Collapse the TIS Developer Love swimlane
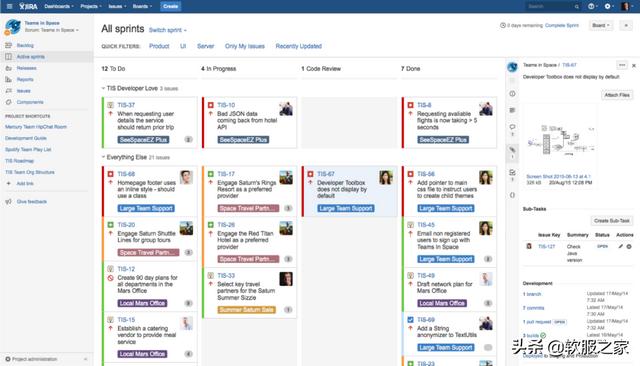Viewport: 640px width, 366px height. click(x=103, y=88)
